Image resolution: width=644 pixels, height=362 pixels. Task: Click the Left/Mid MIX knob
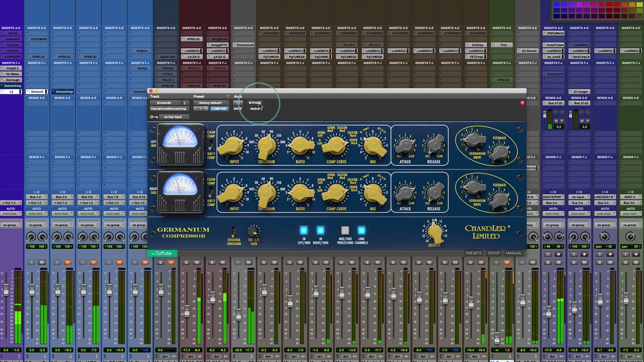[373, 146]
